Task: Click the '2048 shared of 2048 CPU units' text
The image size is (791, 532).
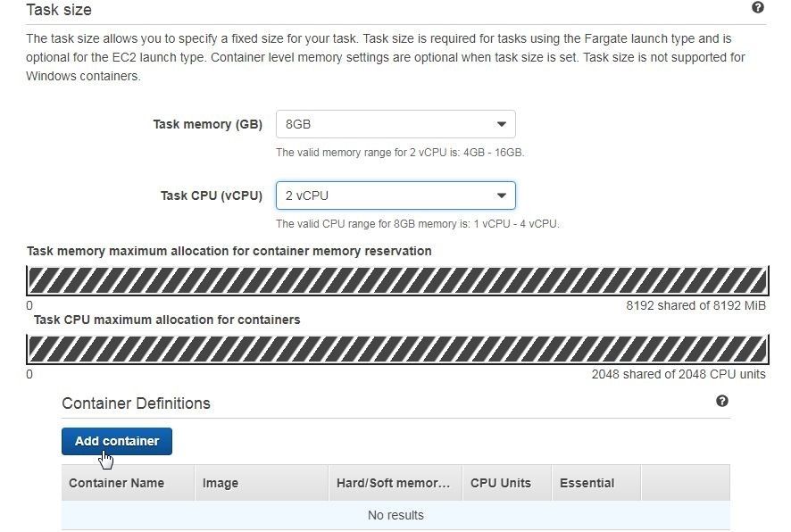Action: coord(679,374)
